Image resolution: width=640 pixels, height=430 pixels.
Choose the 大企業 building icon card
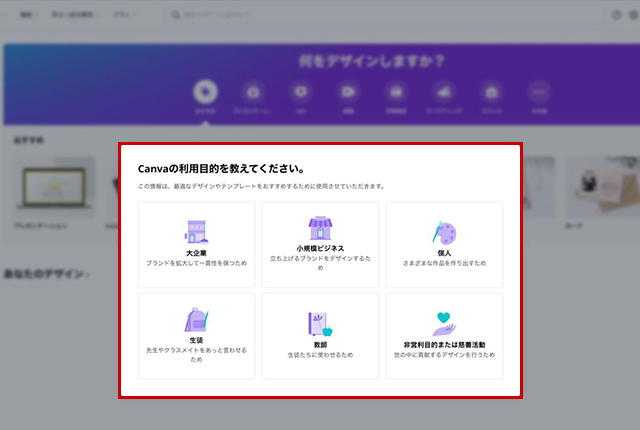pos(196,244)
